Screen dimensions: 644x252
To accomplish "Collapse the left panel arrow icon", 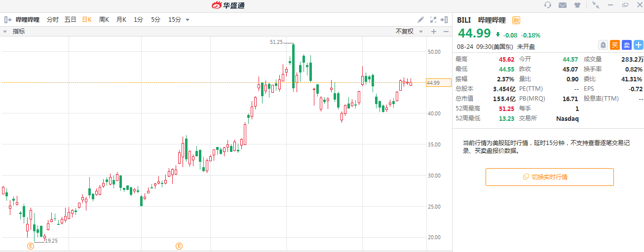I will pos(8,20).
